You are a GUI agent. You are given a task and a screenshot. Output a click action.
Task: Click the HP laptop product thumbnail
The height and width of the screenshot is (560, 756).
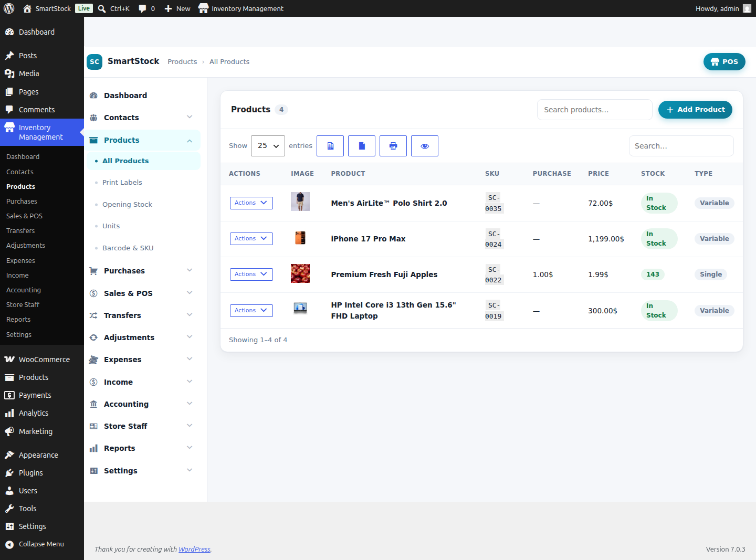tap(300, 309)
